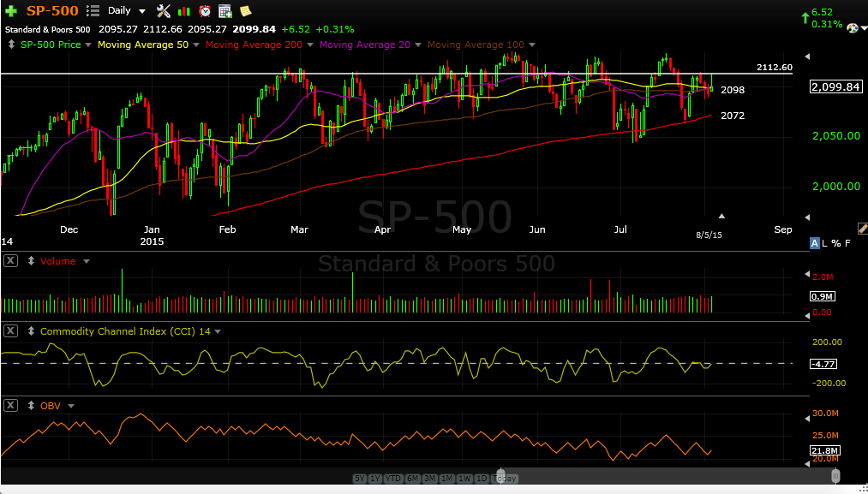Image resolution: width=868 pixels, height=494 pixels.
Task: Click the 2098 annotation label
Action: (x=733, y=90)
